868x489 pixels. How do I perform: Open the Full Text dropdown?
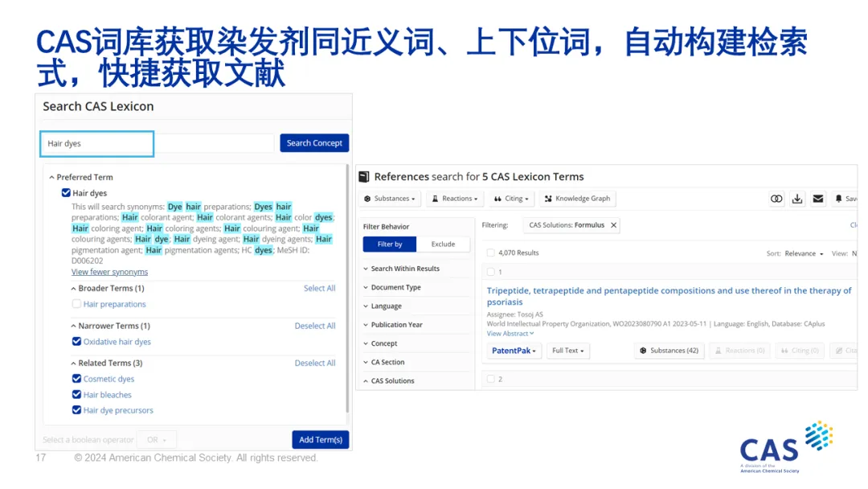click(x=568, y=351)
